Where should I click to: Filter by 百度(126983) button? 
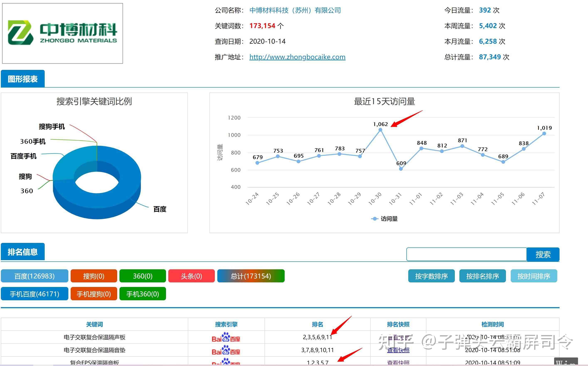pos(34,276)
